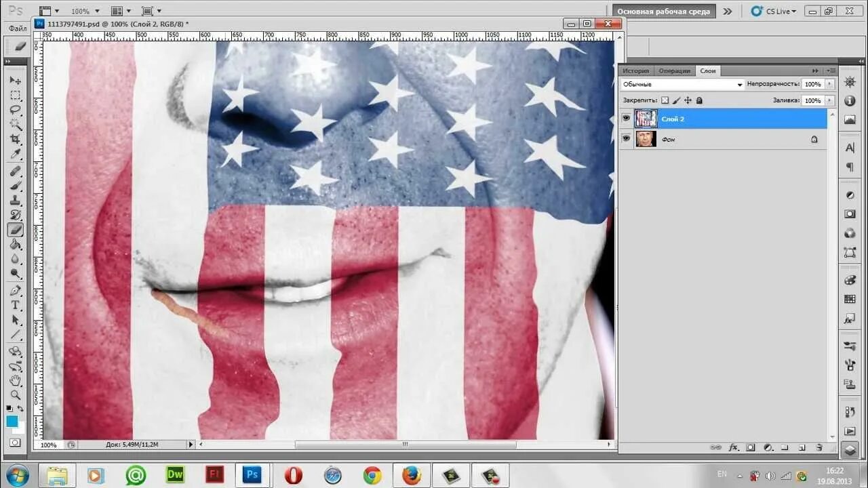Select the Rectangular Marquee tool
This screenshot has width=868, height=488.
click(15, 95)
